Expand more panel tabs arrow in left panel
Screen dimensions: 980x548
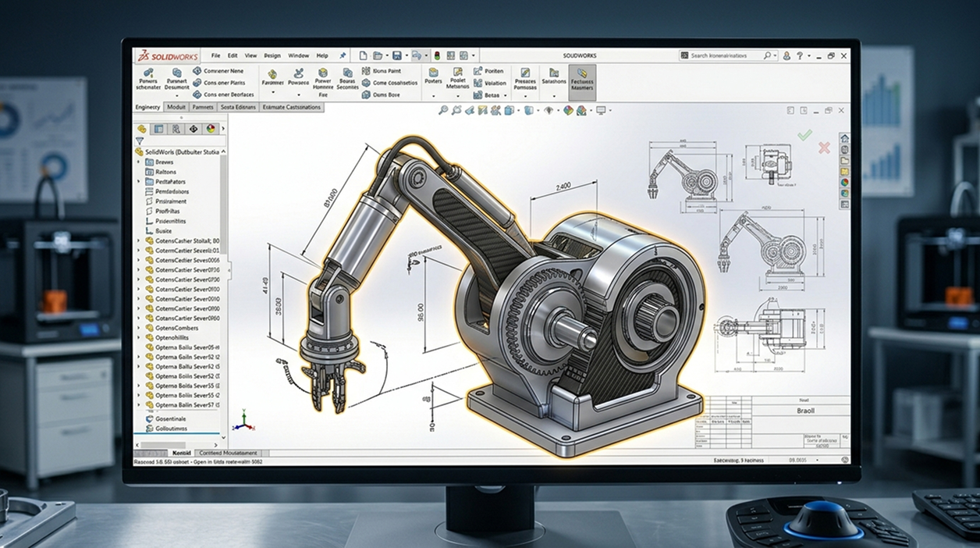(223, 129)
